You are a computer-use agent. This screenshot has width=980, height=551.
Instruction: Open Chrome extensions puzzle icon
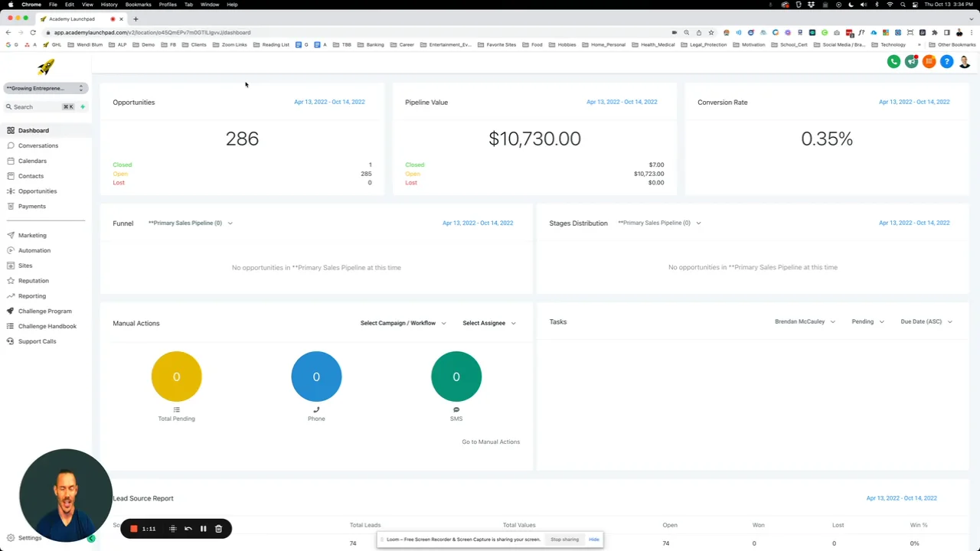coord(935,33)
